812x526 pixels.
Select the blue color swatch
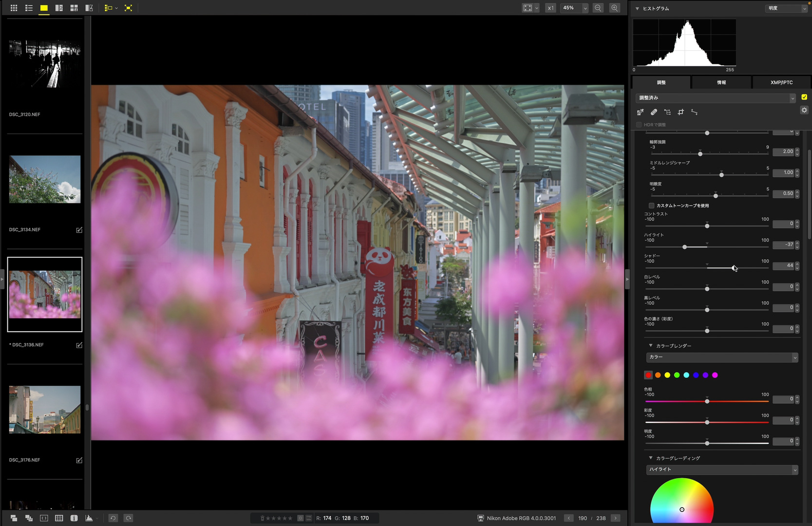696,375
